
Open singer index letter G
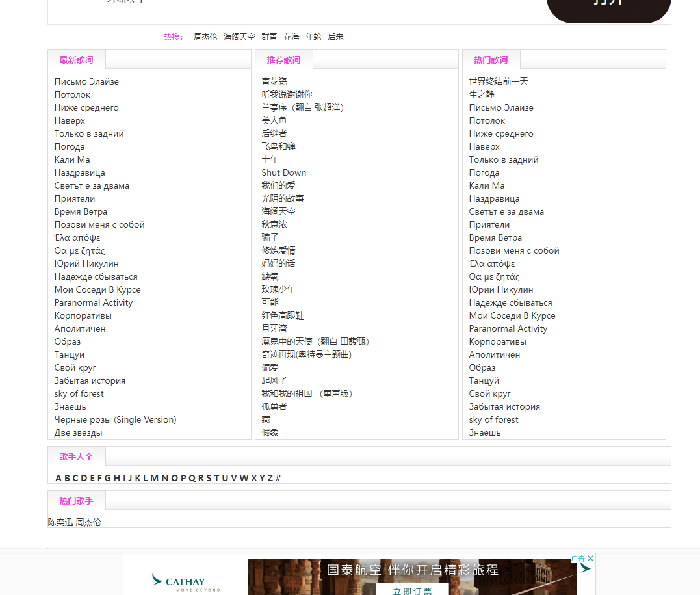coord(108,478)
